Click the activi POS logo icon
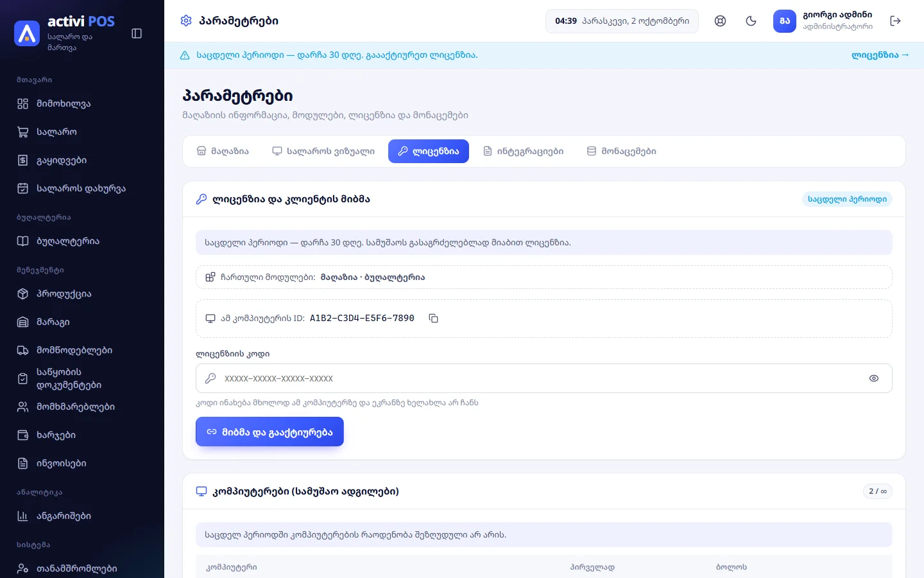Viewport: 924px width, 578px height. pyautogui.click(x=27, y=33)
